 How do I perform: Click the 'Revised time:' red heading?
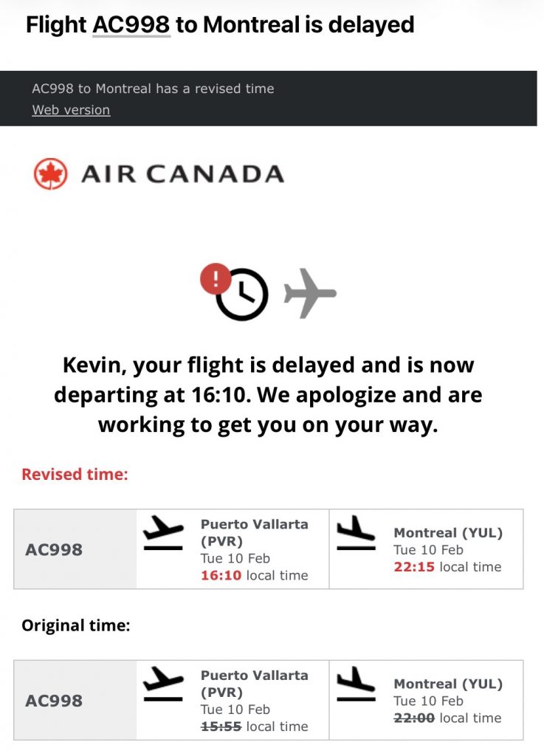(75, 474)
